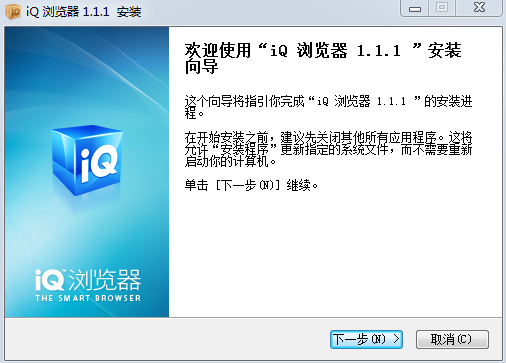This screenshot has height=363, width=506.
Task: Click the 下一步(N) button to continue
Action: (366, 340)
